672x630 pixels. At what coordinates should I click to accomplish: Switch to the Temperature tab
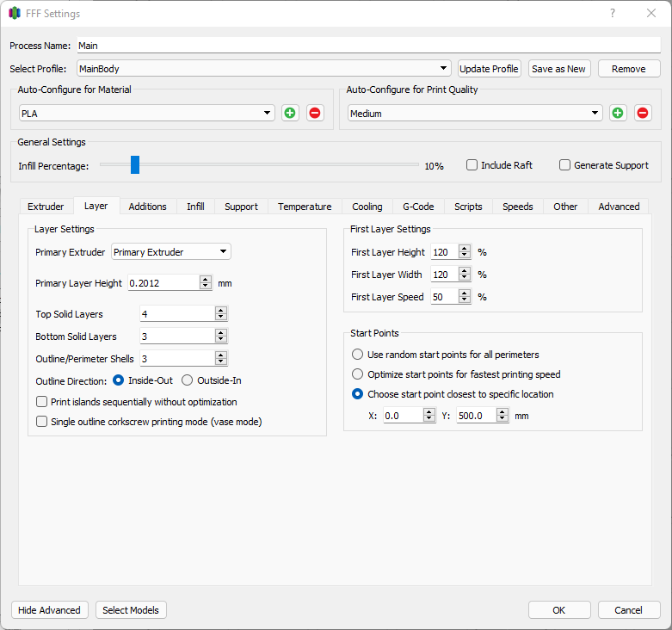coord(305,207)
